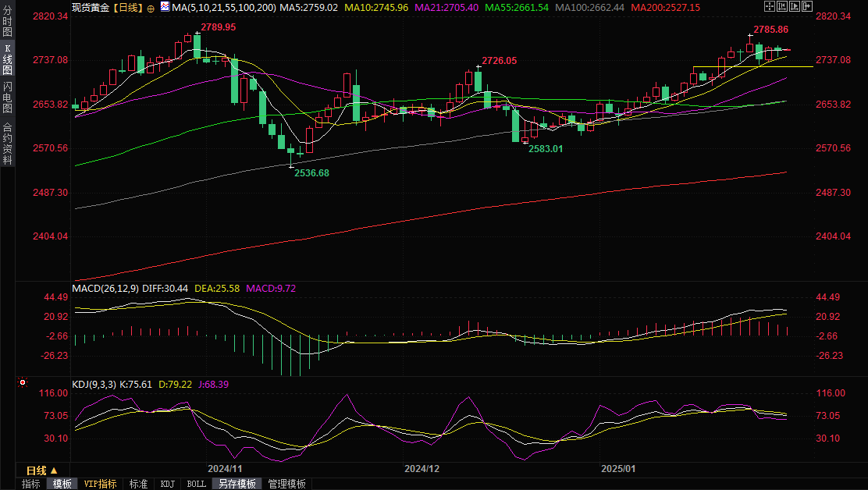Click the 2726.05 peak label
Screen dimensions: 868x490
coord(500,61)
